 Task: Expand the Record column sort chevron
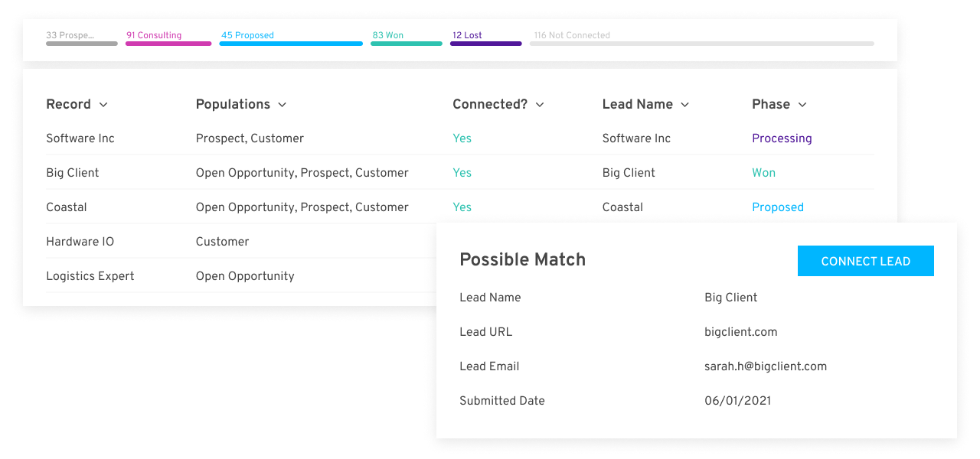103,105
